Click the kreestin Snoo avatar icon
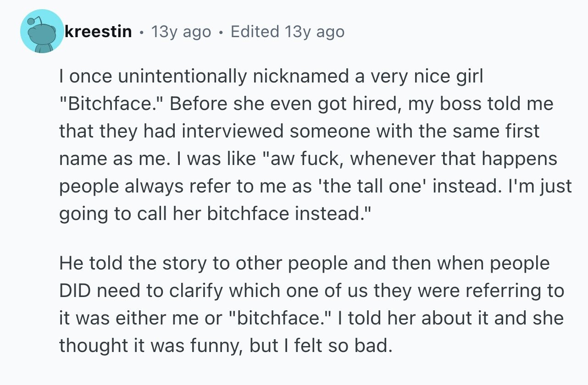Screen dimensions: 588x385 [x=42, y=31]
